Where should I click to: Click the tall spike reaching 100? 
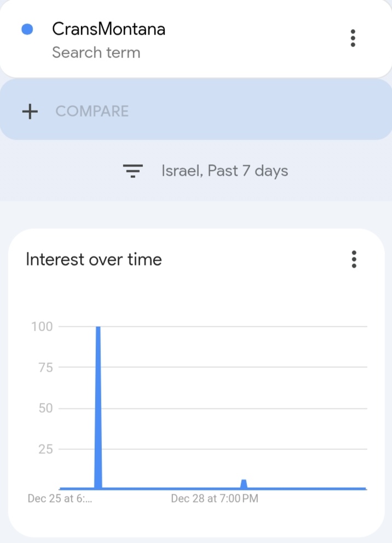point(99,407)
